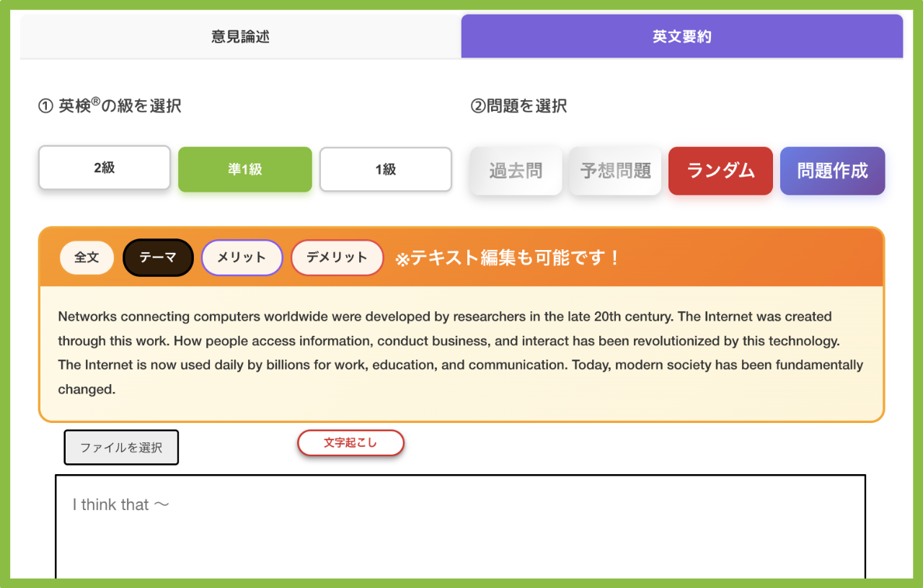Switch to the 意見論述 tab
The image size is (923, 588).
click(x=241, y=36)
